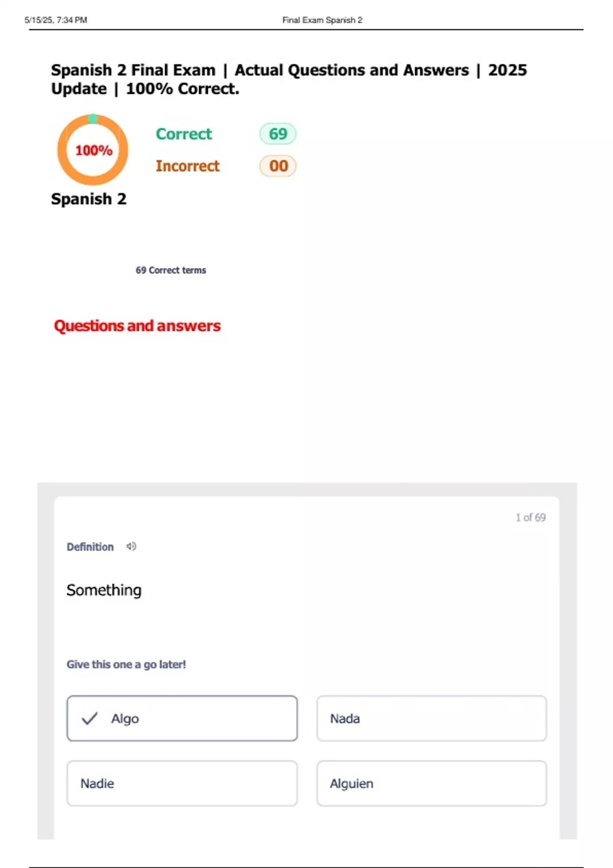Viewport: 613px width, 868px height.
Task: Click the Questions and answers heading
Action: point(137,326)
